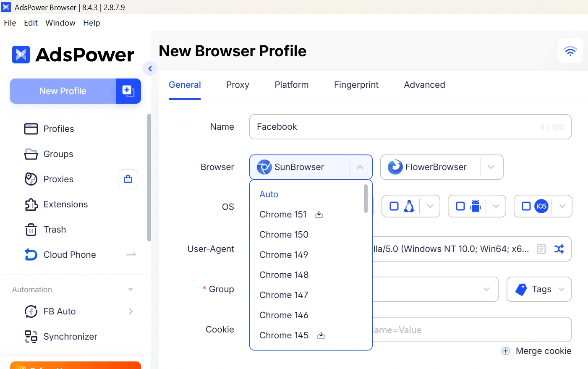This screenshot has height=369, width=588.
Task: Switch to the Proxy tab
Action: [238, 85]
